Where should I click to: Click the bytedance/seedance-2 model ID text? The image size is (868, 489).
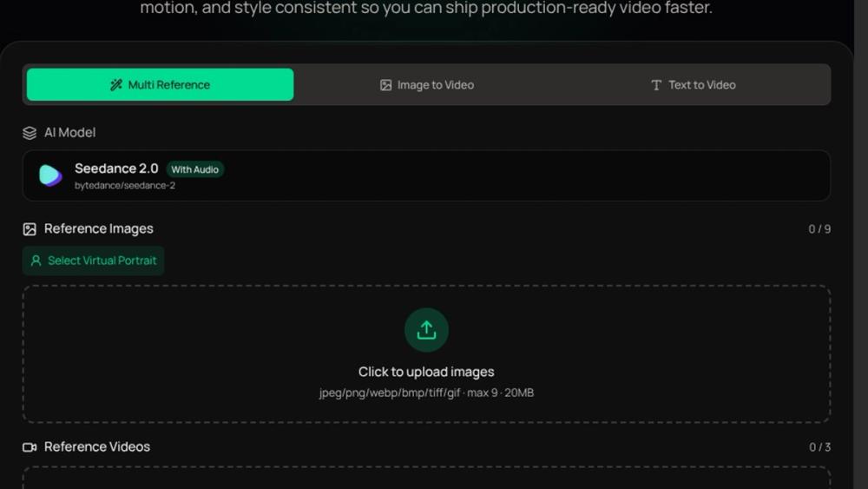(x=125, y=186)
